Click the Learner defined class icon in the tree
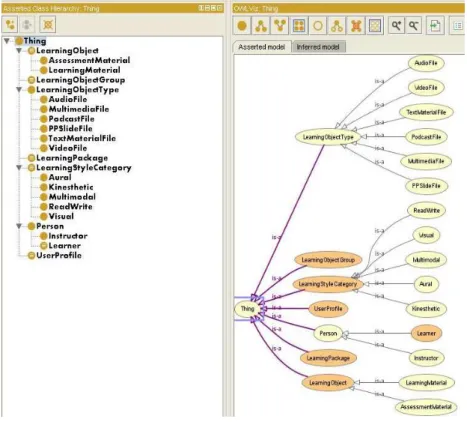Image resolution: width=467 pixels, height=422 pixels. (44, 246)
